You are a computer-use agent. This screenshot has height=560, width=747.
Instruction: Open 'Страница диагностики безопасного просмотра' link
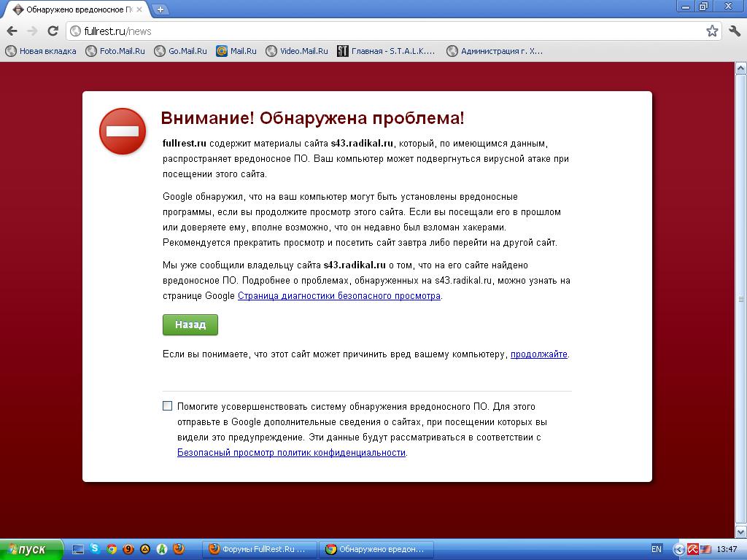coord(339,296)
